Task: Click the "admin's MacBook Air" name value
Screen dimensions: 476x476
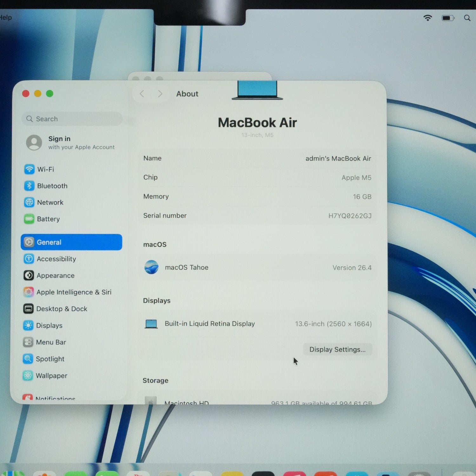Action: click(338, 158)
